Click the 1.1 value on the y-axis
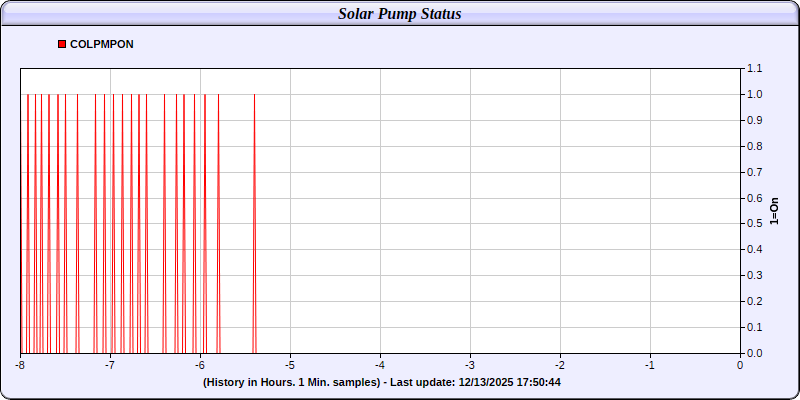 coord(753,69)
